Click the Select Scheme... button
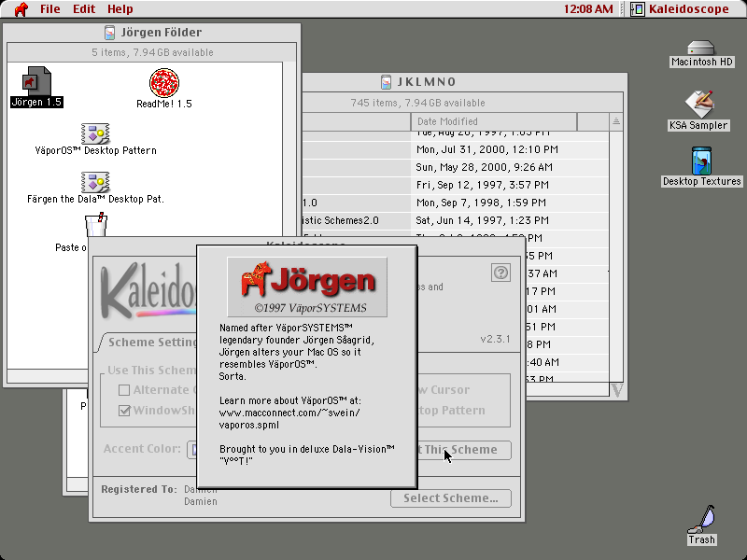Screen dimensions: 747x560 [x=451, y=498]
